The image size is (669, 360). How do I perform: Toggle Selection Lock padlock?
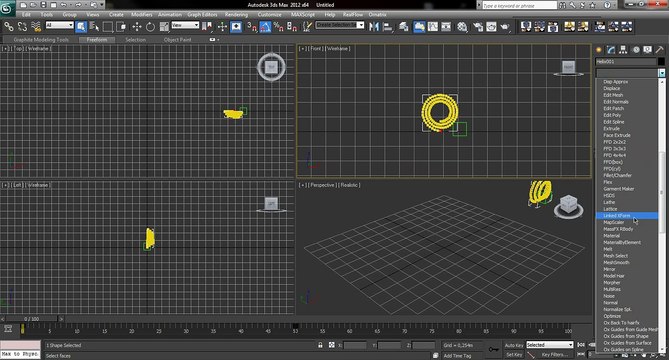(x=320, y=345)
